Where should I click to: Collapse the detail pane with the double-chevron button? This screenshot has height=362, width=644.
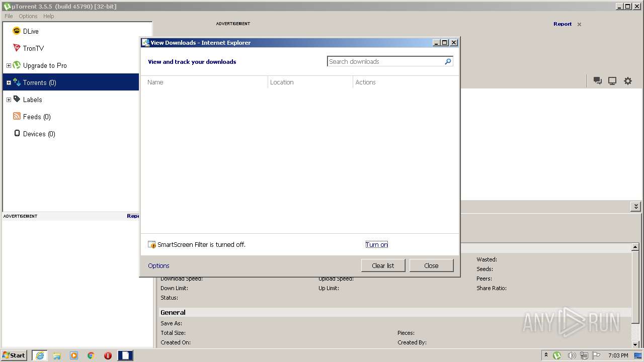click(x=636, y=207)
